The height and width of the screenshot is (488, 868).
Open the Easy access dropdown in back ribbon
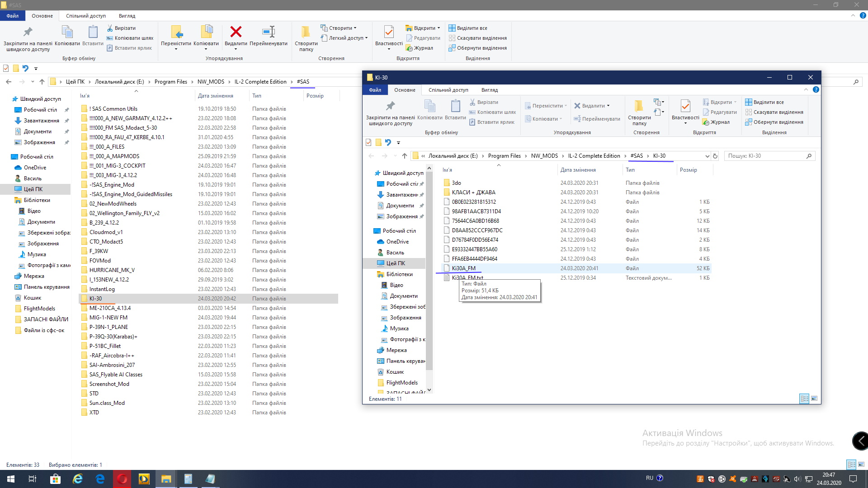tap(346, 38)
